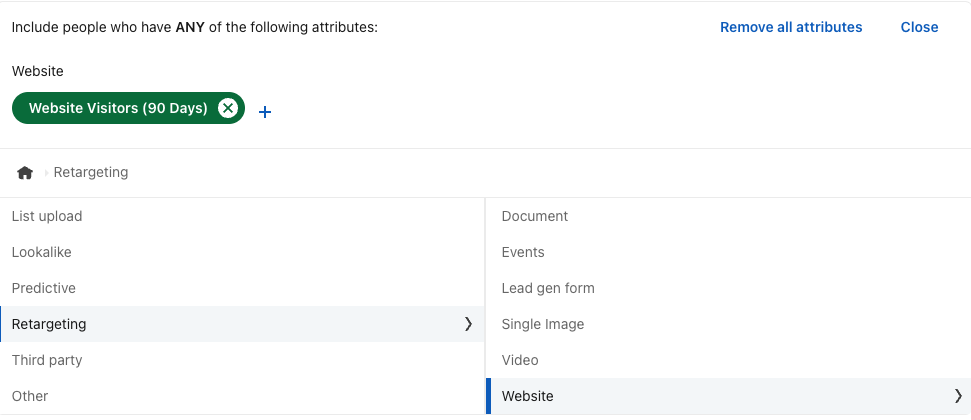Click the Remove all attributes link
The width and height of the screenshot is (971, 420).
coord(790,27)
